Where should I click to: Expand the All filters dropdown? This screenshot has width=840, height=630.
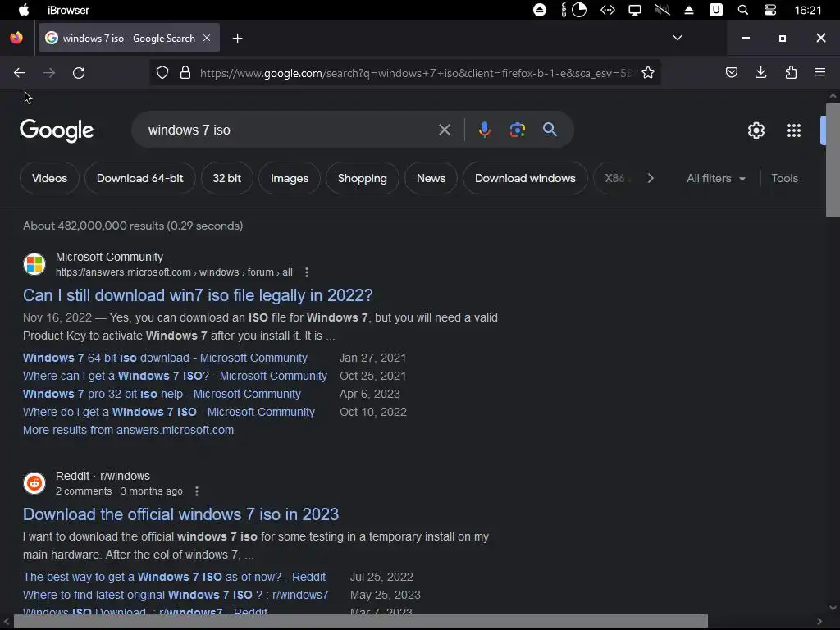[716, 178]
